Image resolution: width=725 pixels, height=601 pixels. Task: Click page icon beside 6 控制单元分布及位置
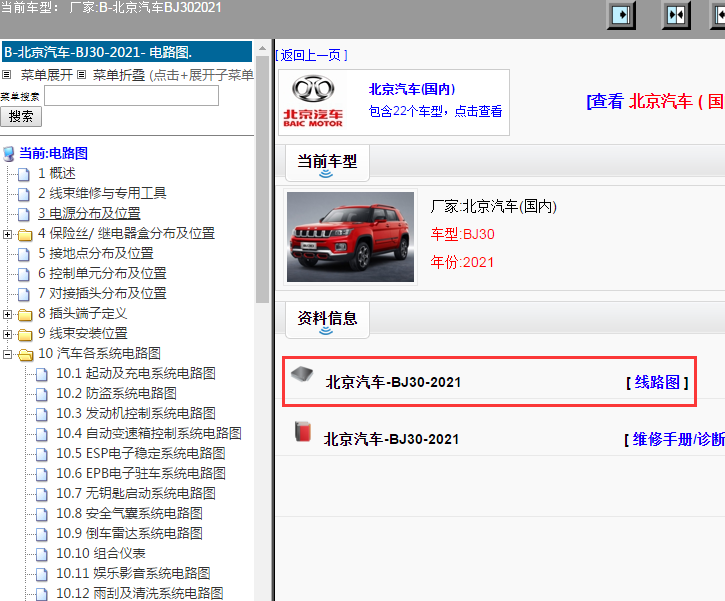coord(24,274)
